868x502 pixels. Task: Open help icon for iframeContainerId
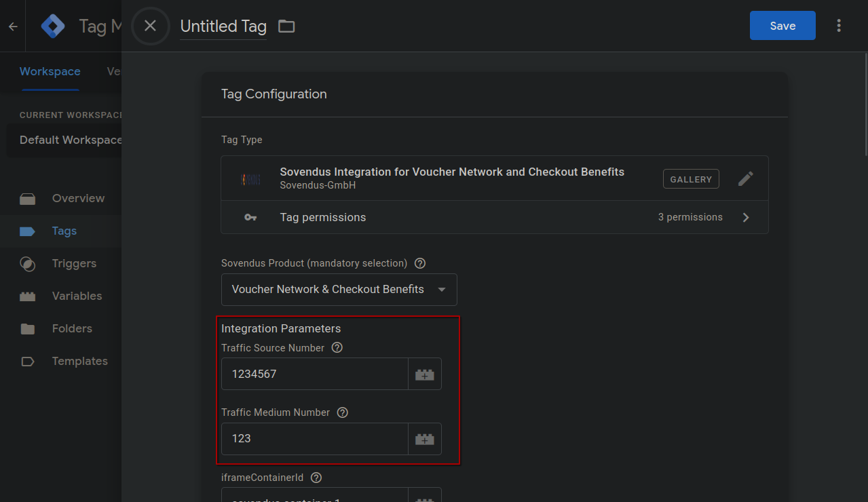coord(316,478)
